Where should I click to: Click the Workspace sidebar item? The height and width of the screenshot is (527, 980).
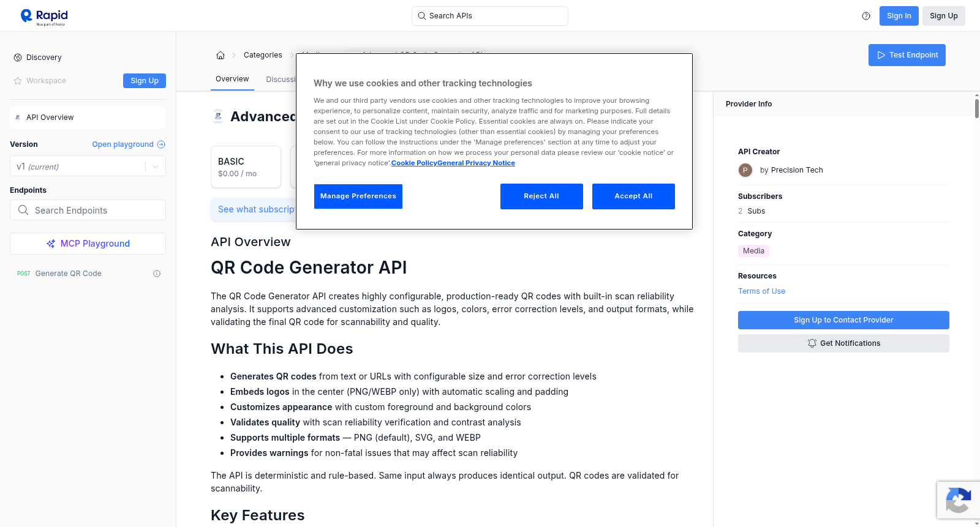[x=46, y=81]
